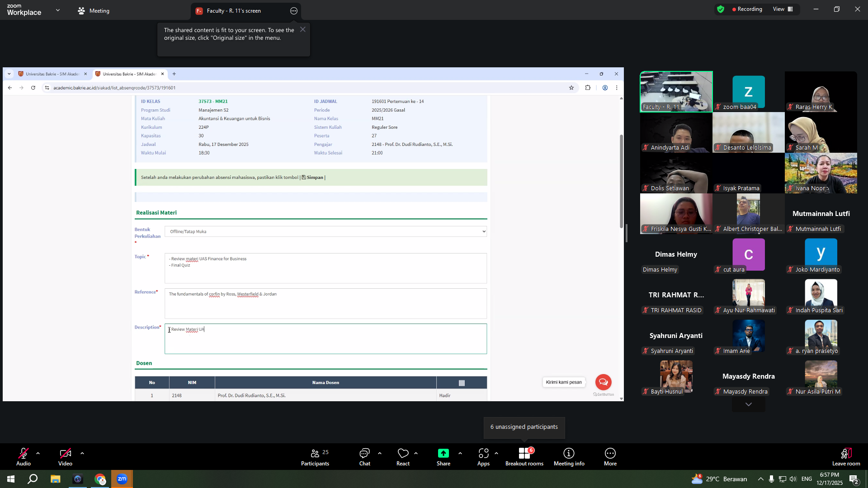Screen dimensions: 868x488
Task: Open the weather widget on taskbar
Action: coord(720,479)
